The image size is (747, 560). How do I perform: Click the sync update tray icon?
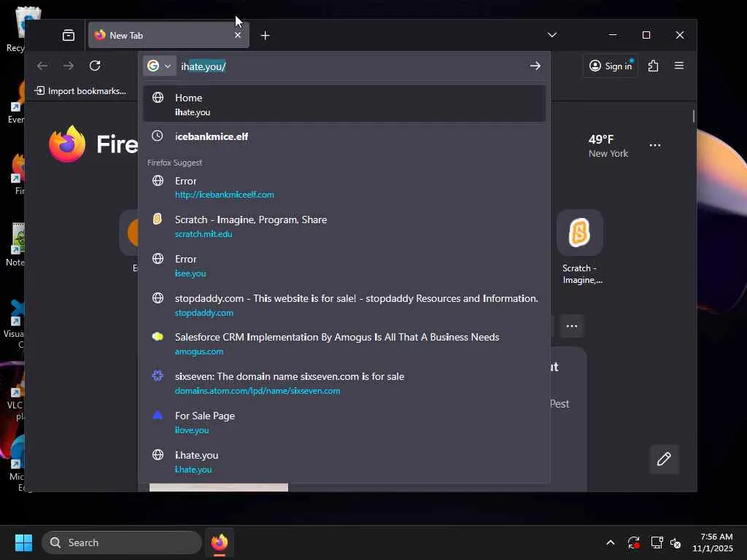click(634, 542)
